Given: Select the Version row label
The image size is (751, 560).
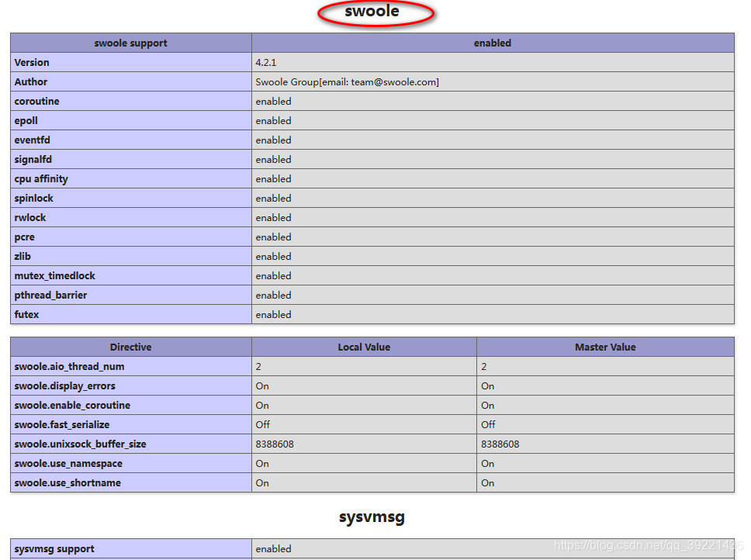Looking at the screenshot, I should click(31, 62).
